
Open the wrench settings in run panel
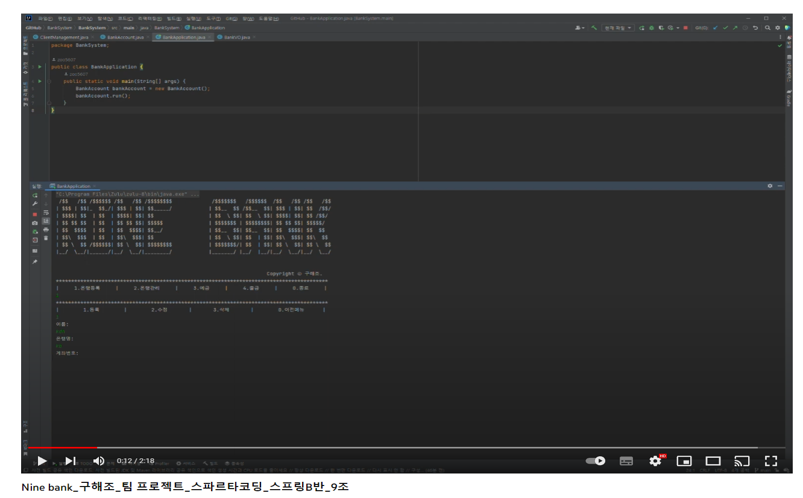(x=35, y=203)
